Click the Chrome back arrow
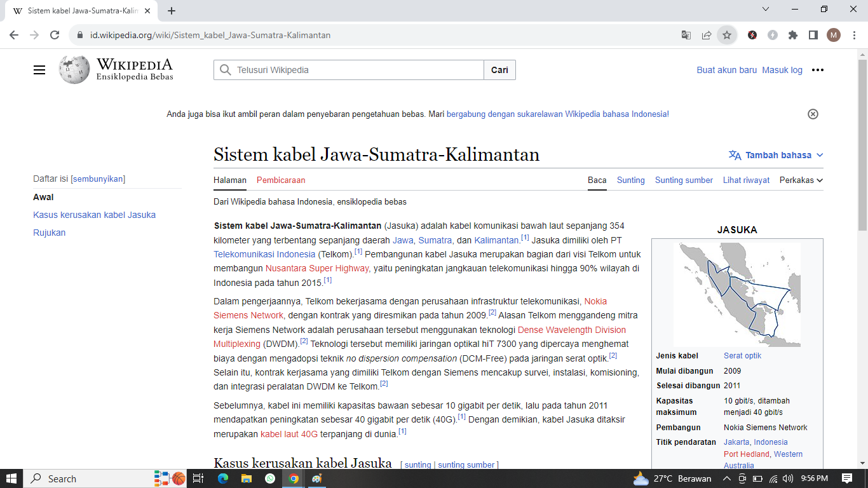The width and height of the screenshot is (868, 488). pos(14,35)
